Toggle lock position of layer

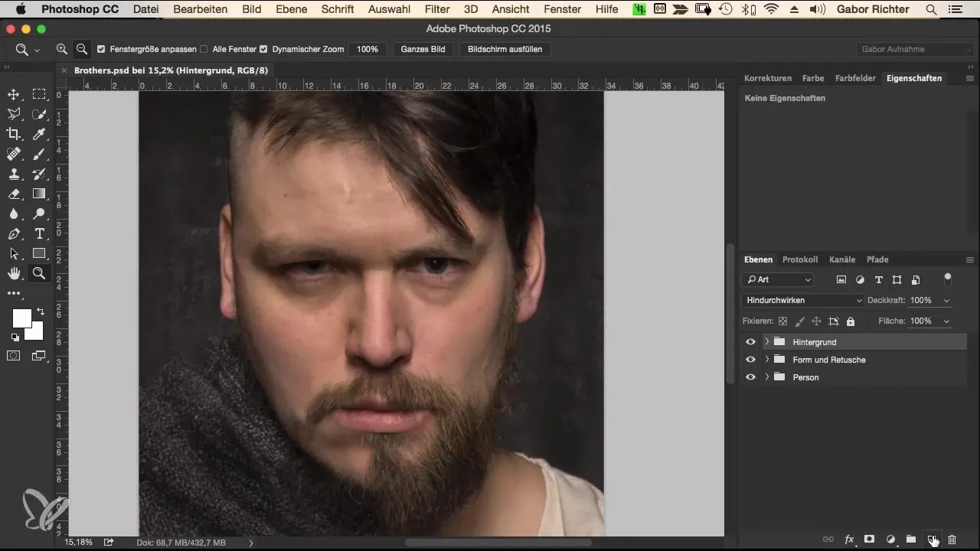[816, 321]
